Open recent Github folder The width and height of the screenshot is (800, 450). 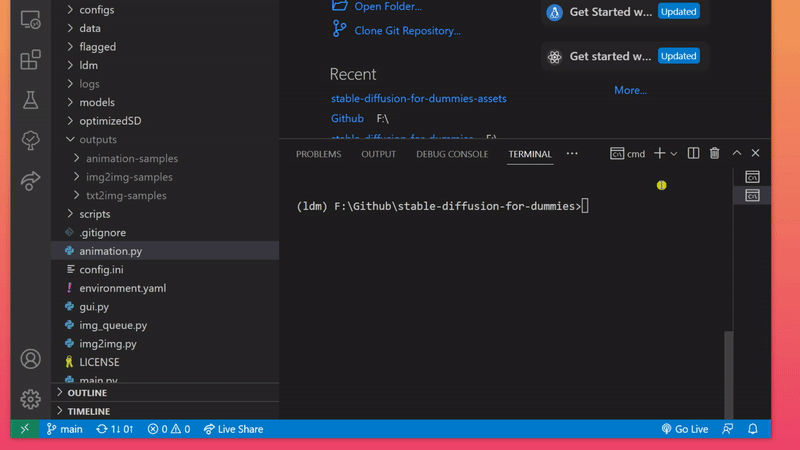click(x=347, y=118)
